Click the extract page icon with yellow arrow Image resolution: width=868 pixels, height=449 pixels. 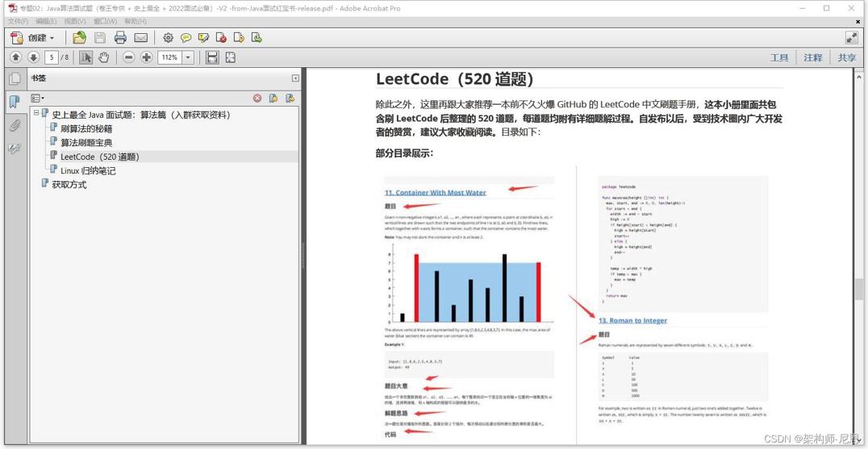[239, 38]
